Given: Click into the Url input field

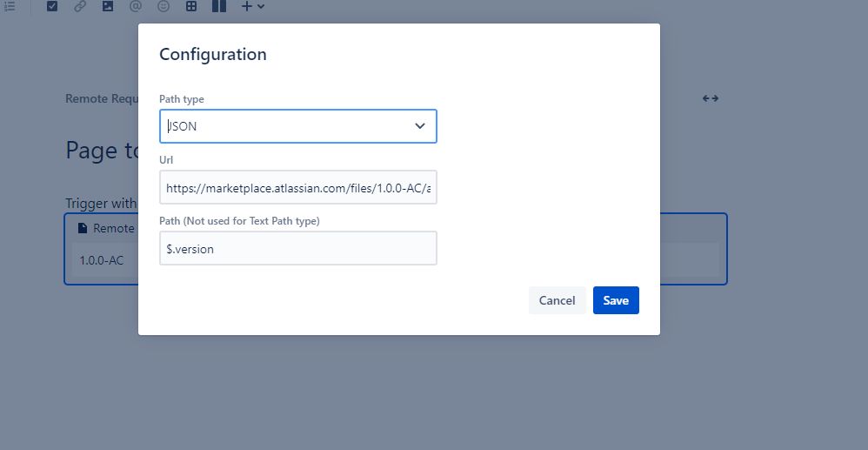Looking at the screenshot, I should point(297,187).
